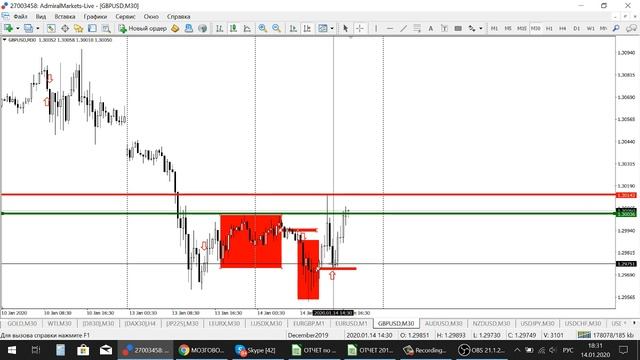Toggle chart auto scroll button
The image size is (640, 360).
click(293, 28)
